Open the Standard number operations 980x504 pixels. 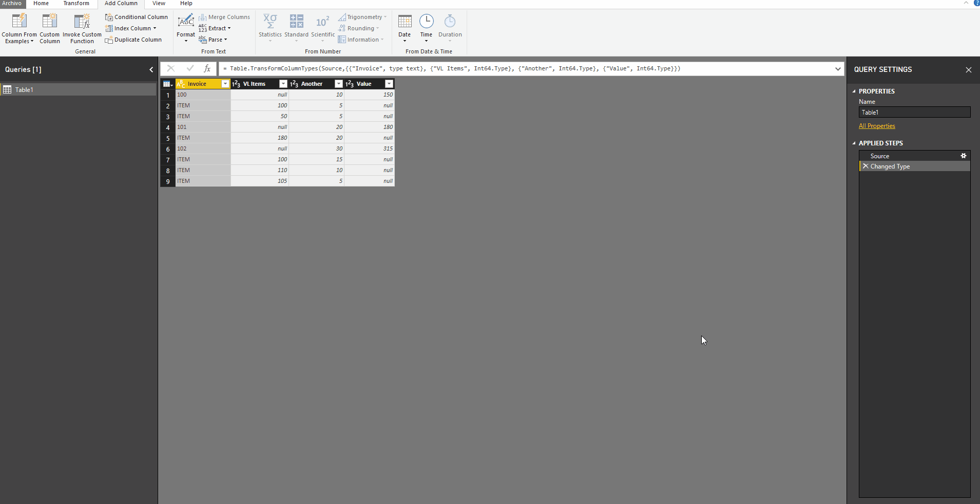click(296, 29)
